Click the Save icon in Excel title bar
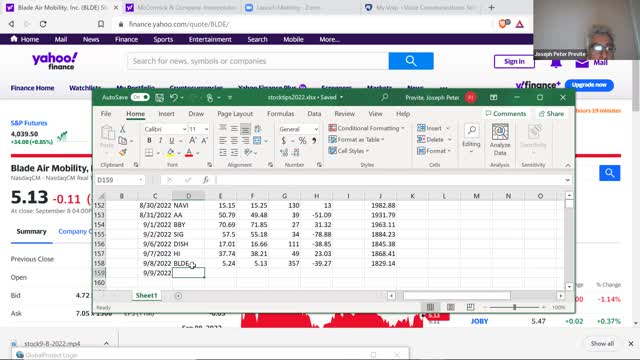The height and width of the screenshot is (360, 640). tap(160, 98)
